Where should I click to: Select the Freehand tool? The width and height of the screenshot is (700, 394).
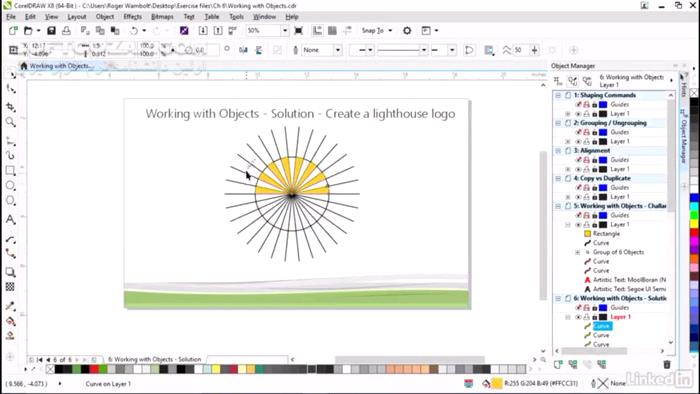(11, 141)
